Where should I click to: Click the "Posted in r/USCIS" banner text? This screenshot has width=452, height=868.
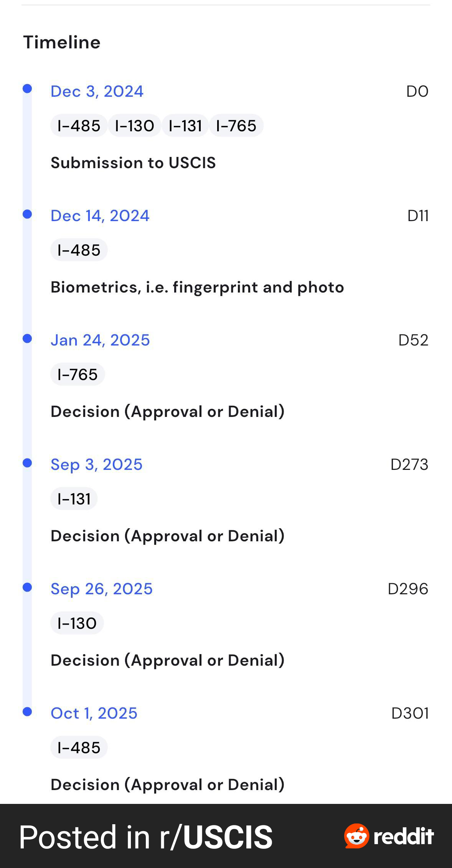146,837
